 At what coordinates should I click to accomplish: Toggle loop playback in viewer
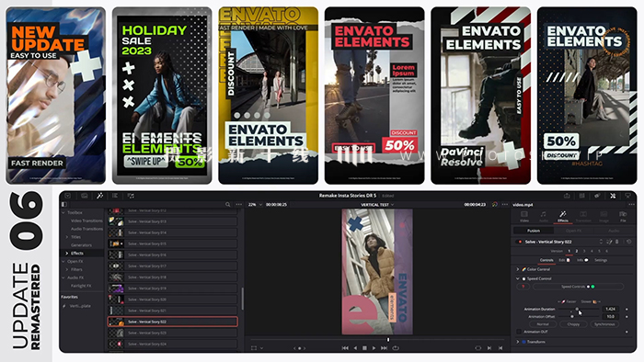point(396,347)
